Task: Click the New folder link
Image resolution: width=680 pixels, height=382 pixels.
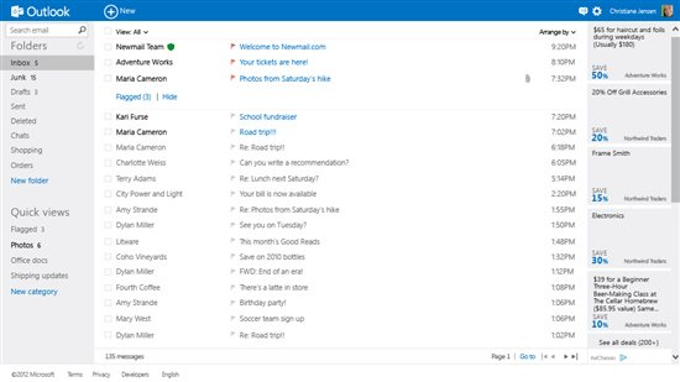Action: pyautogui.click(x=29, y=180)
